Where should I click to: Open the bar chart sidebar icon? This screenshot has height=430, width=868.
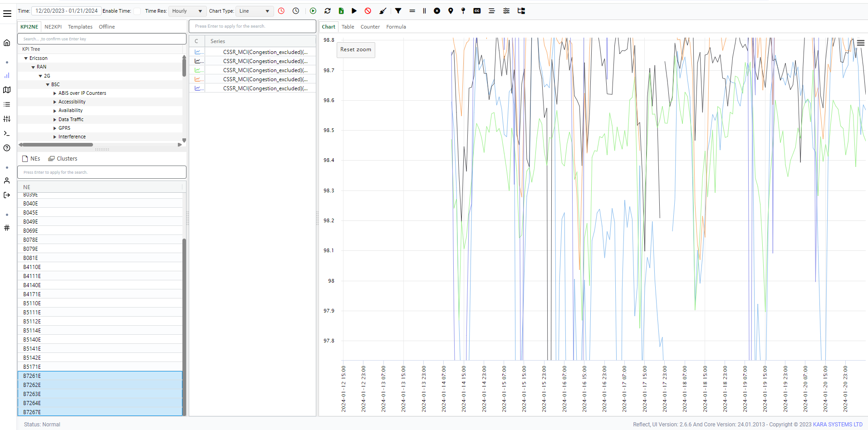(x=7, y=75)
